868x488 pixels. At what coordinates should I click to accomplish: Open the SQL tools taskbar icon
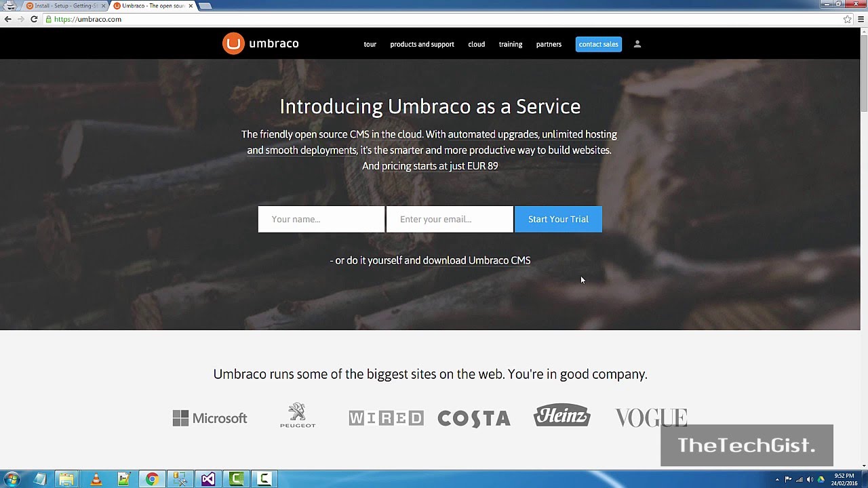[x=180, y=479]
